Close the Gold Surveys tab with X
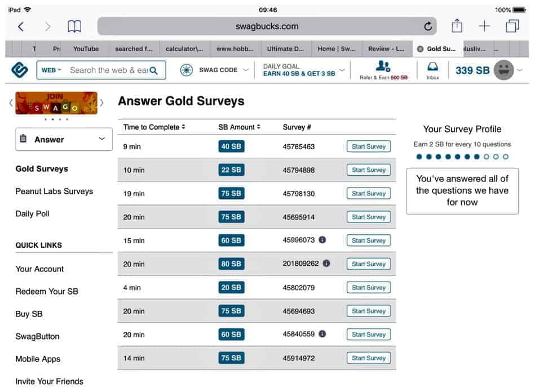The image size is (535, 392). click(x=421, y=49)
